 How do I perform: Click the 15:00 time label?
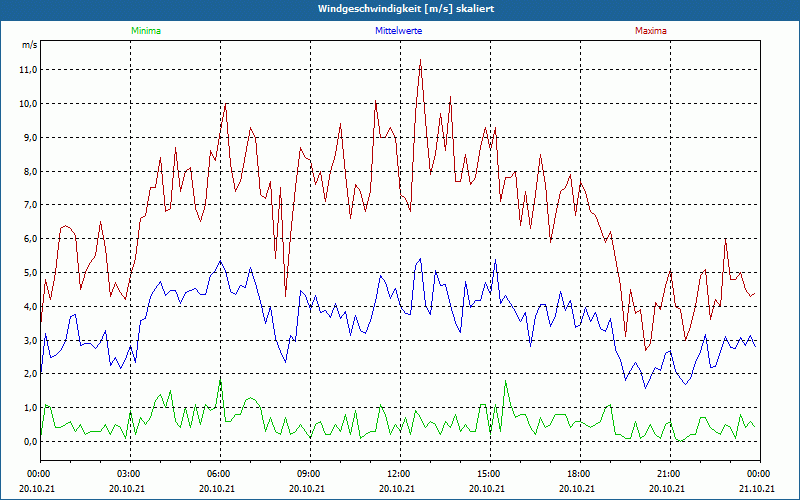point(490,473)
